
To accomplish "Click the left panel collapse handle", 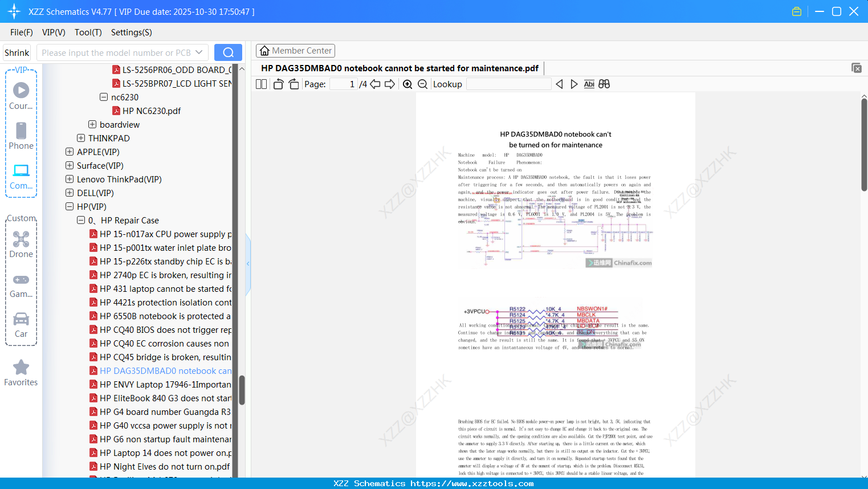I will point(248,264).
